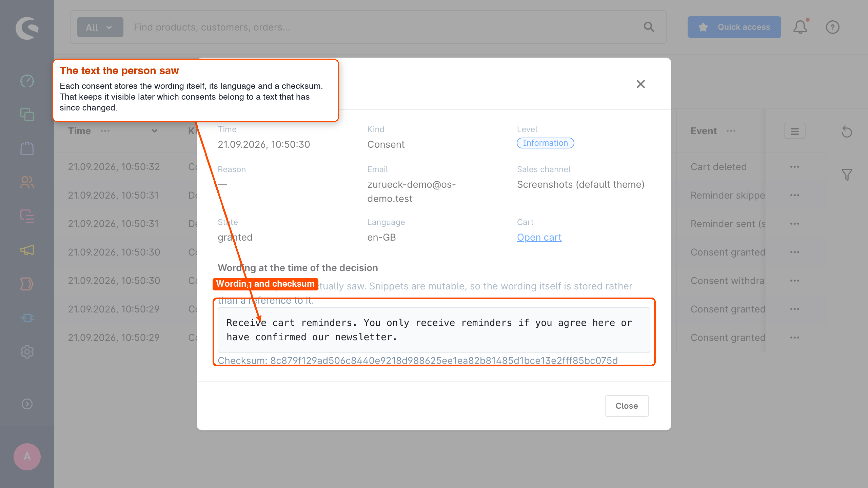Select the row at 21.09.2026, 10:50:32
The image size is (868, 488).
click(114, 167)
